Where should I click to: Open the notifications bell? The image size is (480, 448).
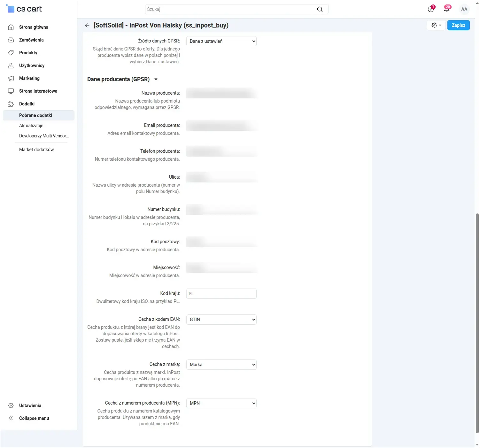point(447,9)
